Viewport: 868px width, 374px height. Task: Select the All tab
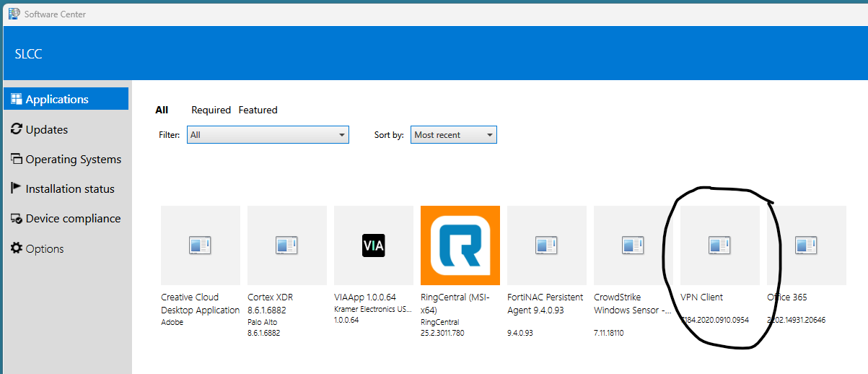click(162, 110)
